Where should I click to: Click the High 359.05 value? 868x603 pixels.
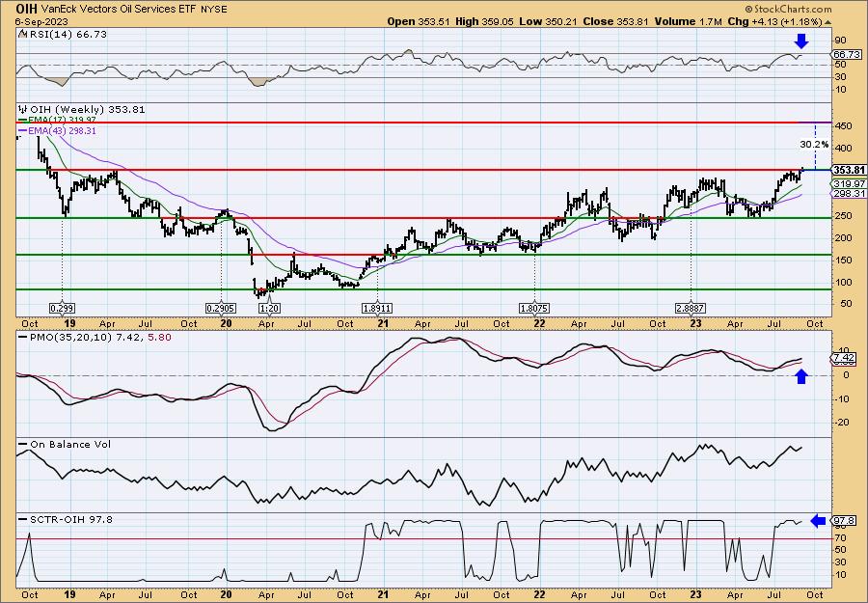coord(484,21)
